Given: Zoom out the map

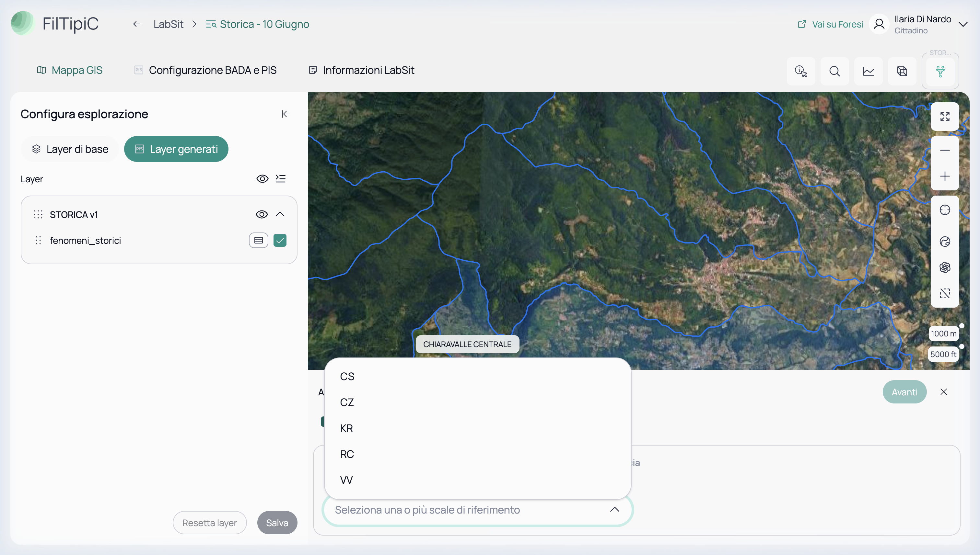Looking at the screenshot, I should (x=945, y=150).
